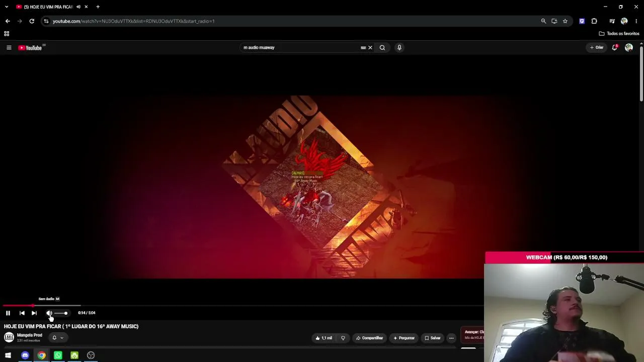This screenshot has height=362, width=644.
Task: Install or cast via address bar screen icon
Action: tap(554, 21)
